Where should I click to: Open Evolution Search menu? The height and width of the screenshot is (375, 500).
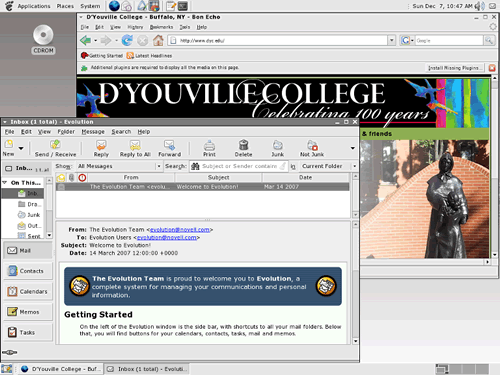click(x=121, y=132)
